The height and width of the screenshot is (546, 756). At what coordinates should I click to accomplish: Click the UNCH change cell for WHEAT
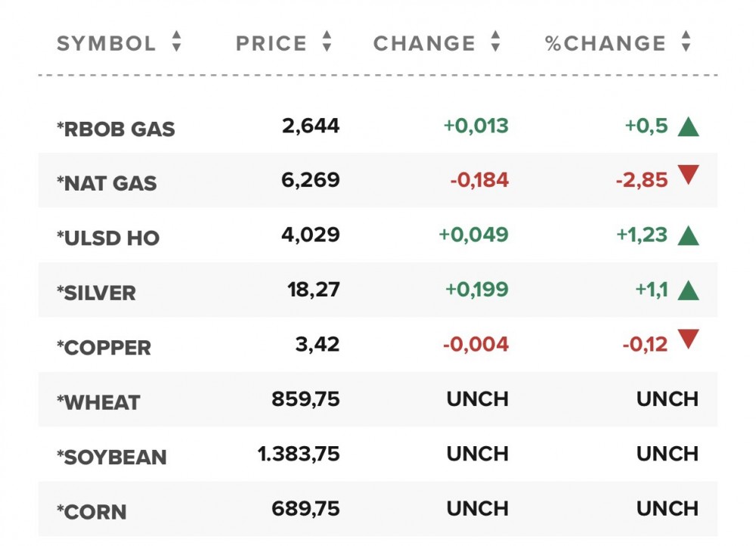coord(477,399)
